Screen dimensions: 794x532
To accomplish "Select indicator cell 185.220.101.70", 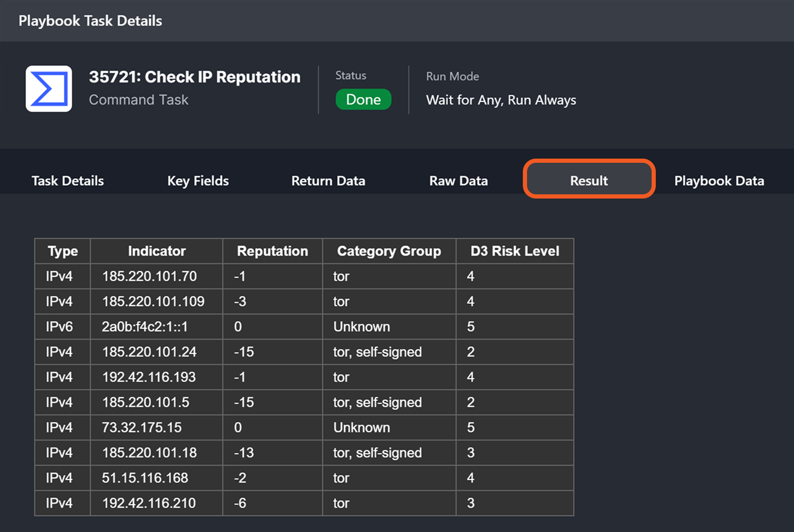I will click(x=149, y=276).
